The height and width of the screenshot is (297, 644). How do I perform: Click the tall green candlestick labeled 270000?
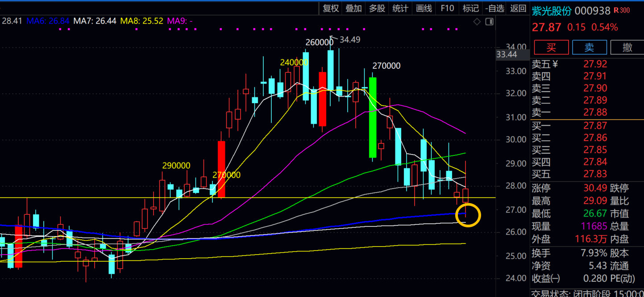pyautogui.click(x=373, y=117)
